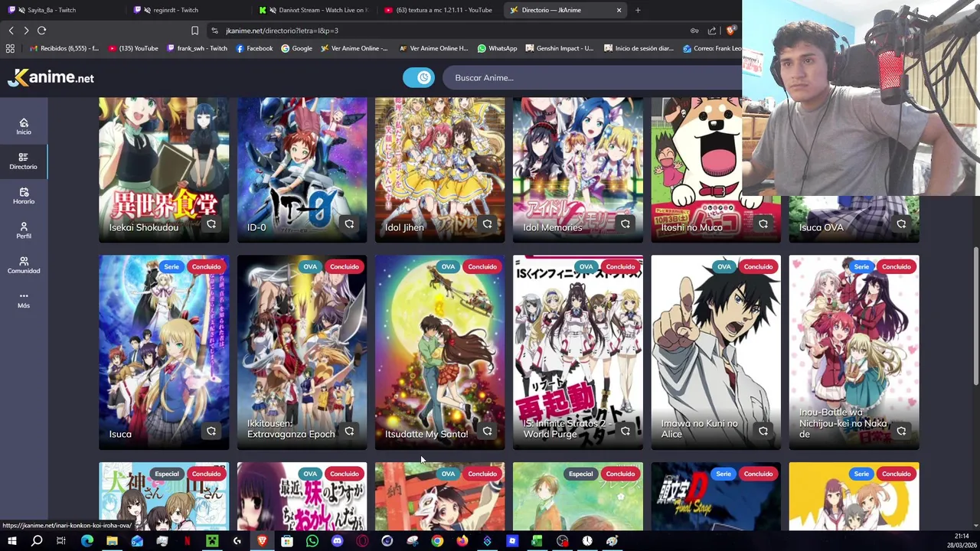Open the Isekai Shokudou title

pos(144,227)
